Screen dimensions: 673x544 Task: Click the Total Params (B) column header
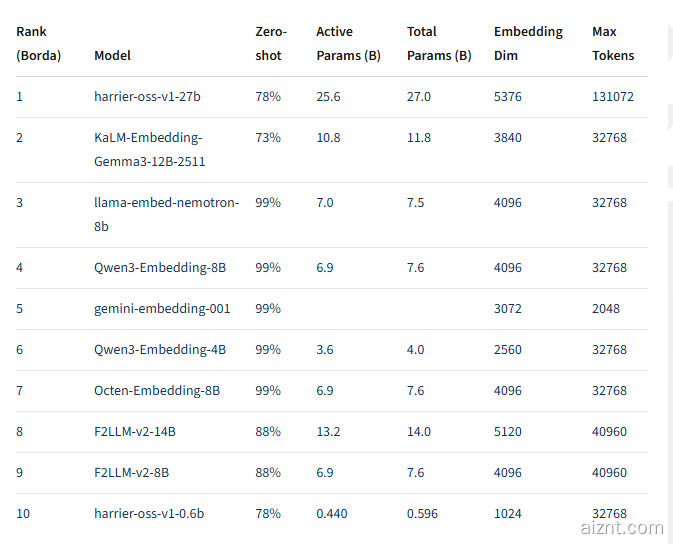coord(439,44)
